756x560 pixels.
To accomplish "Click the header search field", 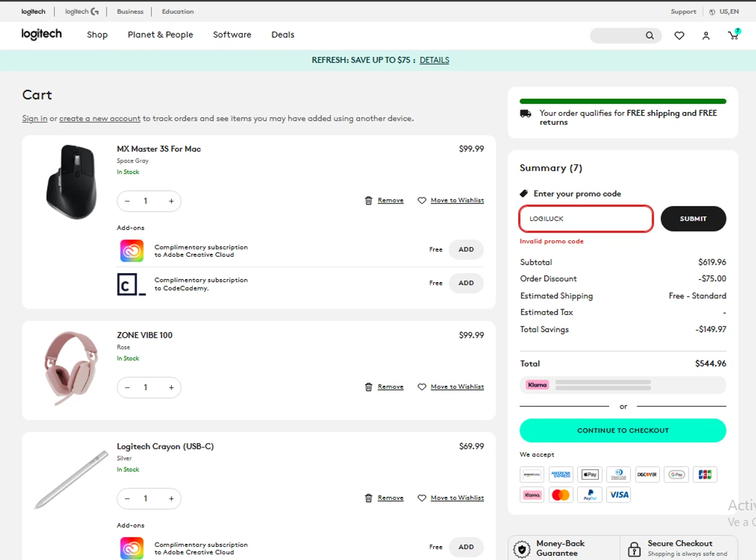I will click(x=625, y=35).
